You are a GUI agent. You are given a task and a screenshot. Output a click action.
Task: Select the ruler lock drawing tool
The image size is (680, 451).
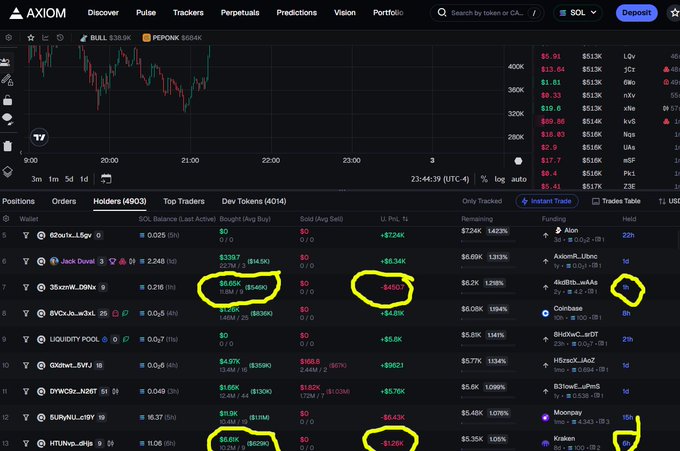[7, 80]
